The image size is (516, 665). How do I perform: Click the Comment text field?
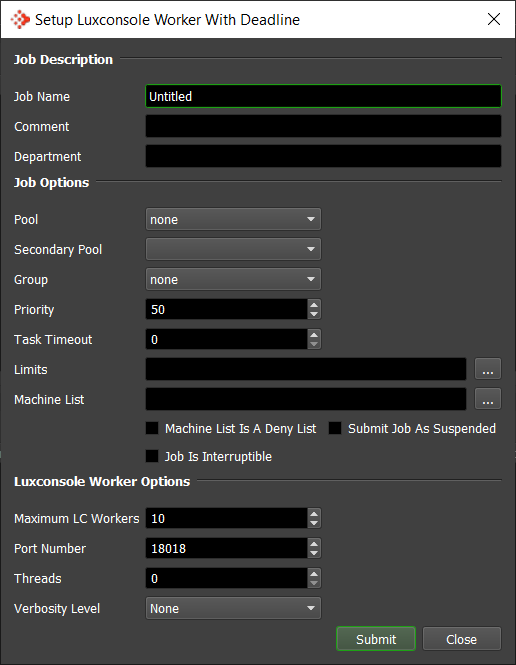[323, 126]
